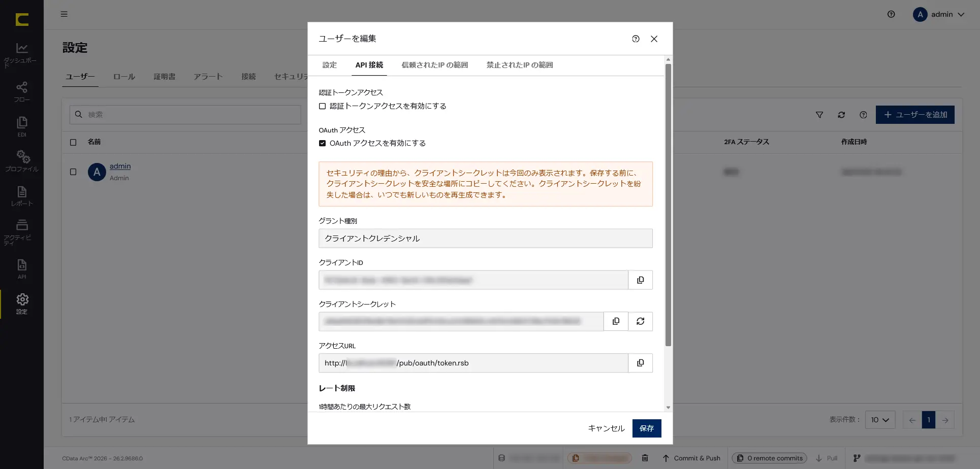Click the database icon in status bar
The height and width of the screenshot is (469, 980).
(x=501, y=458)
